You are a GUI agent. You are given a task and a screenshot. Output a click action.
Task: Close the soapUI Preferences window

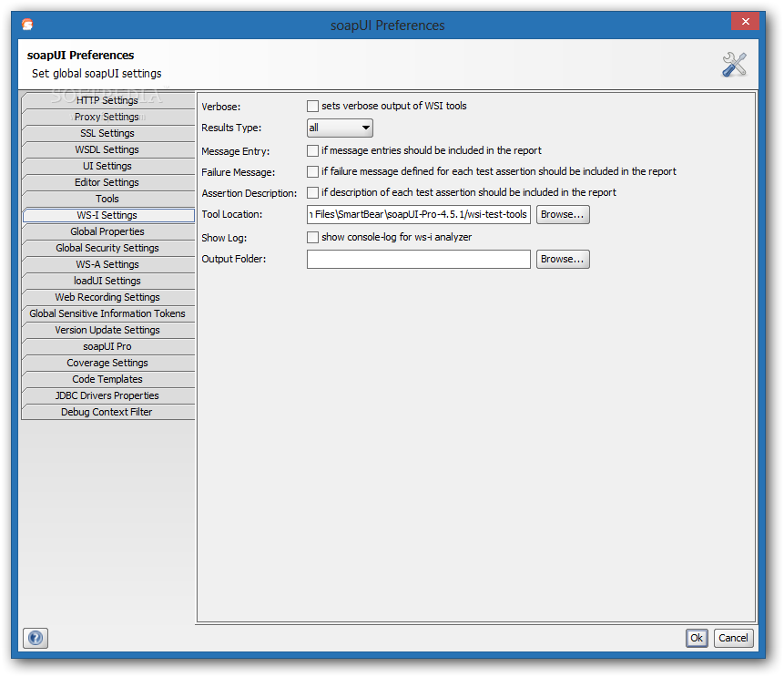pos(745,22)
